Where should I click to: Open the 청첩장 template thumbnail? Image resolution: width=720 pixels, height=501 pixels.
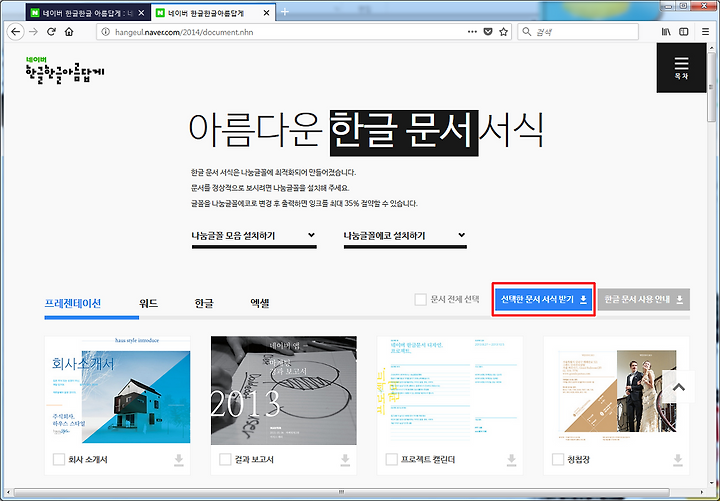click(x=616, y=392)
